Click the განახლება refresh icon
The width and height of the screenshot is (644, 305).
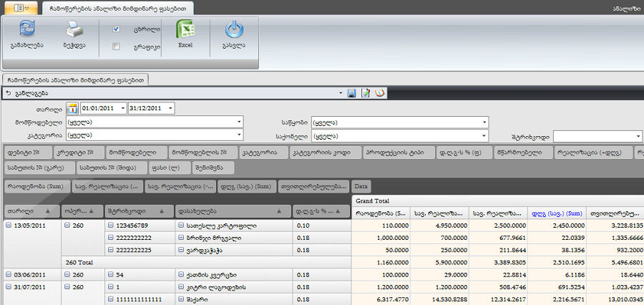click(27, 30)
